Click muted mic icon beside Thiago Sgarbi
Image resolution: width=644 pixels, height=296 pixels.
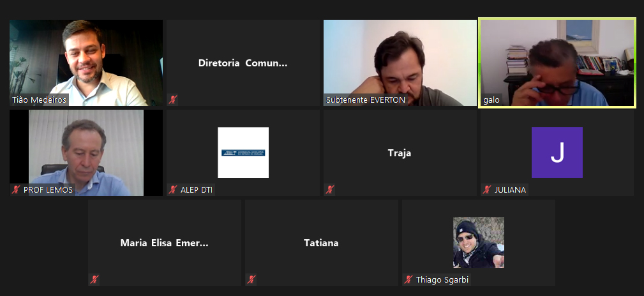(408, 279)
